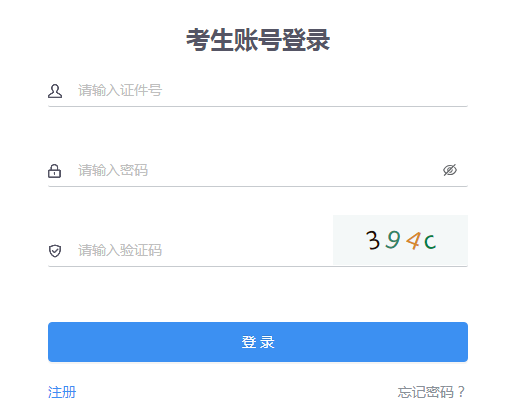Open the 忘记密码？ link
Screen dimensions: 516x413
coord(431,392)
